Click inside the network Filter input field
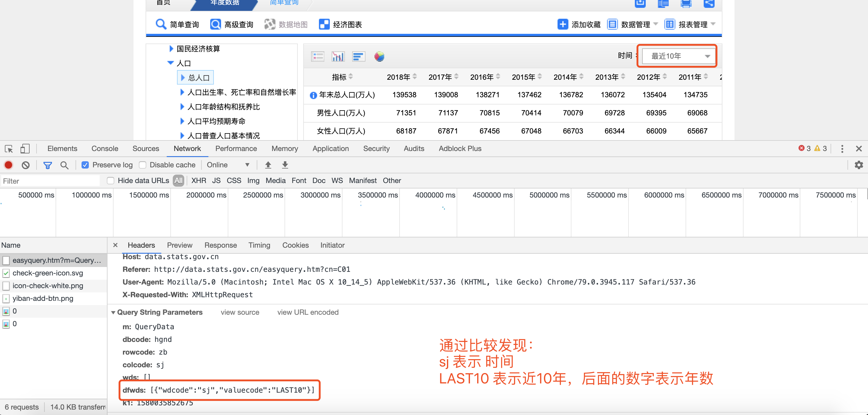Viewport: 868px width, 415px height. click(x=50, y=181)
